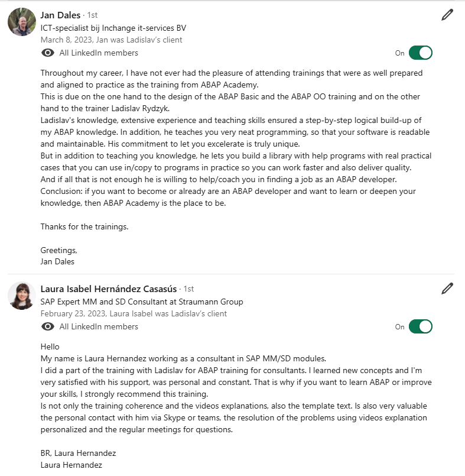Click the 'March 8, 2023' relationship line
The image size is (465, 476).
tap(111, 40)
